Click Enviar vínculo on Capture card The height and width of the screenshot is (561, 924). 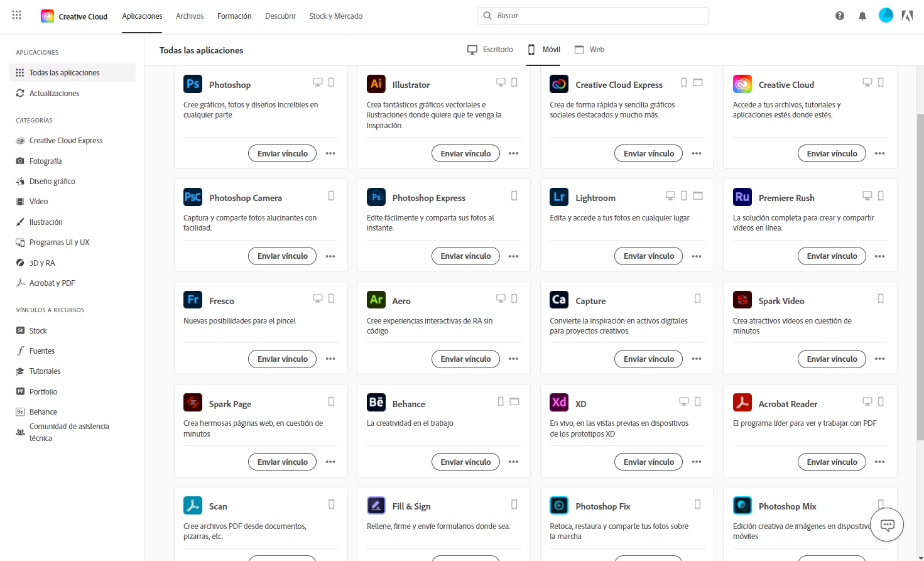point(649,359)
